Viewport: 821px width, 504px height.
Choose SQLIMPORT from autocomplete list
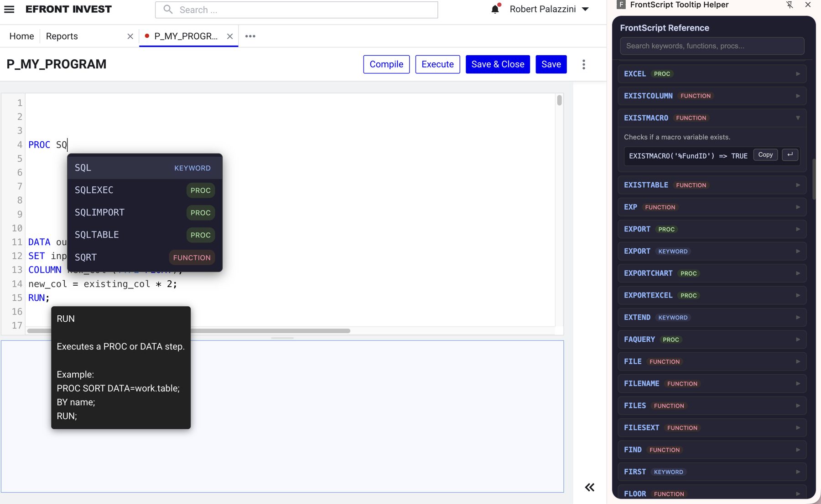(x=145, y=212)
